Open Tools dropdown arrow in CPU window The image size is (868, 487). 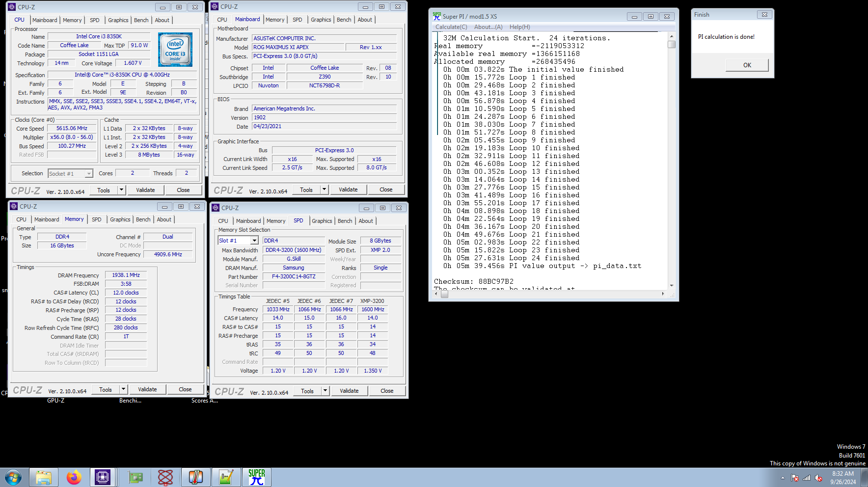click(121, 190)
